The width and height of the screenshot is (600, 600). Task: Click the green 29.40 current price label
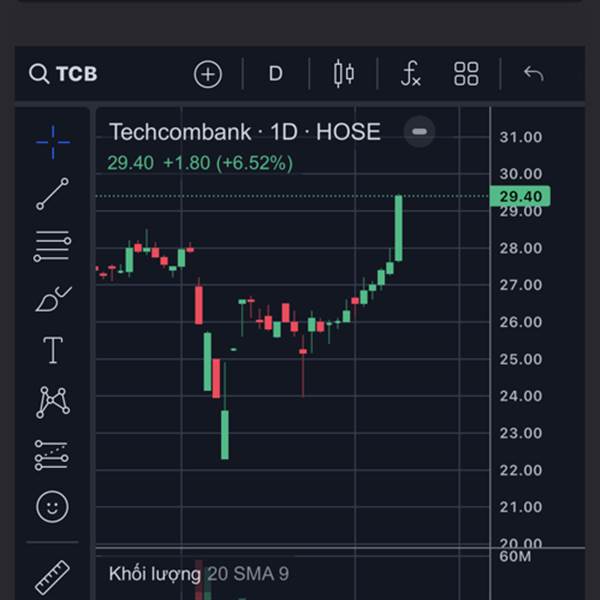[520, 196]
